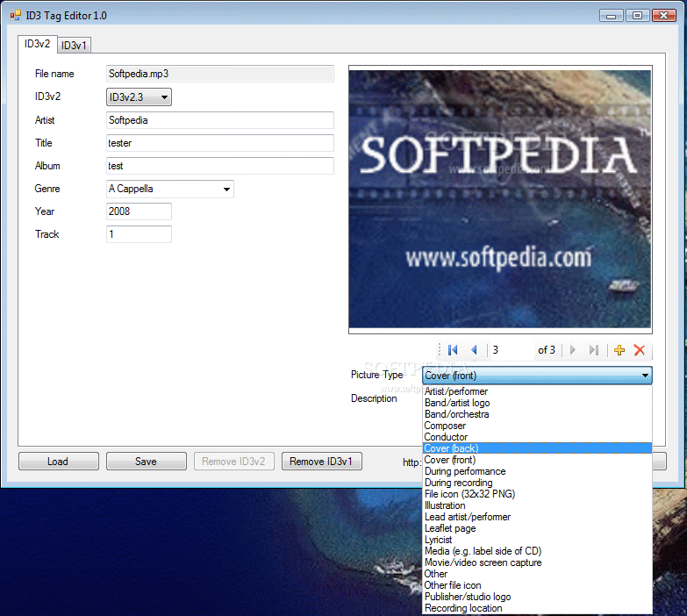The image size is (687, 616).
Task: Click the Picture Type label
Action: 376,375
